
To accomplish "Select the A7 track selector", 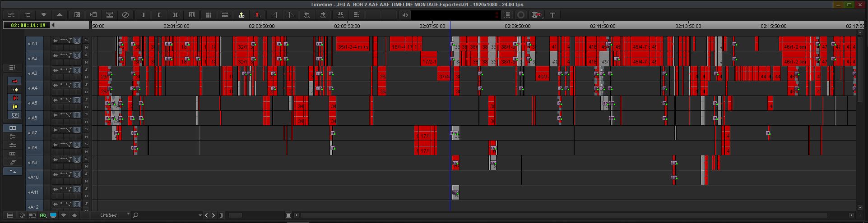I will pos(34,133).
